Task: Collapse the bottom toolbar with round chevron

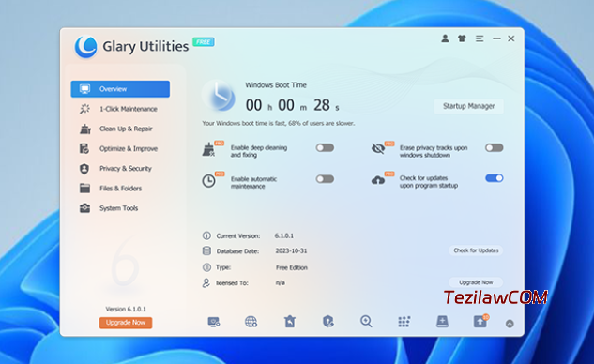Action: point(510,324)
